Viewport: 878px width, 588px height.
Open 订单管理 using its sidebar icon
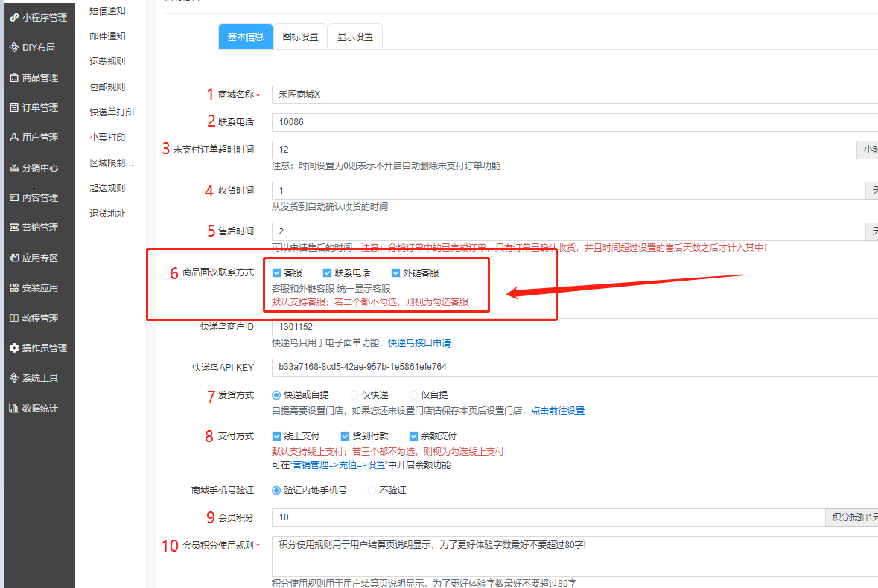[x=14, y=108]
